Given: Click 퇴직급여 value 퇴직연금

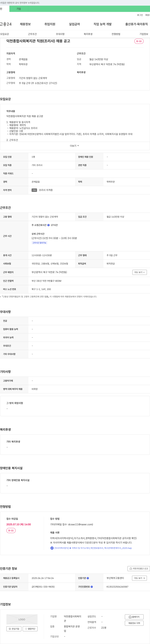Looking at the screenshot, I should 111,264.
